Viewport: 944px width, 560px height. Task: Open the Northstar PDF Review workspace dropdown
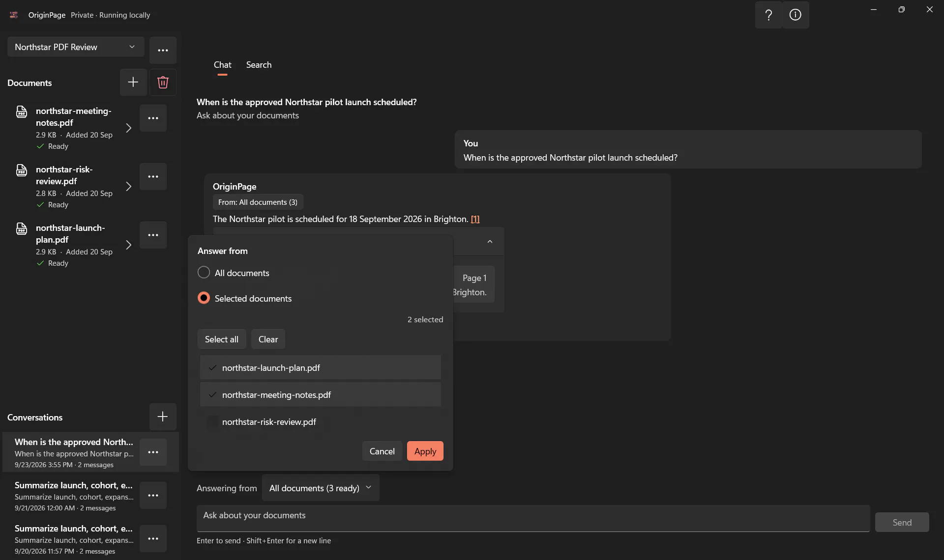pyautogui.click(x=76, y=47)
